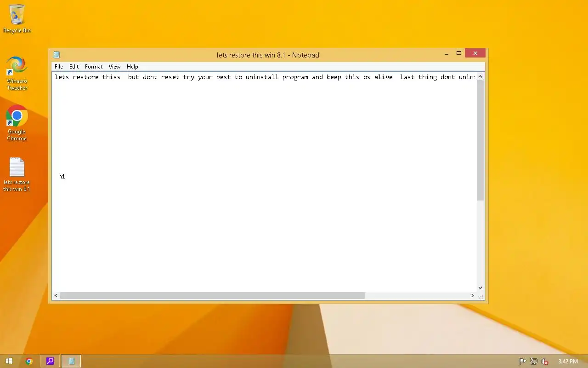The width and height of the screenshot is (588, 368).
Task: Click the word 'uninstall' in the text
Action: click(262, 77)
